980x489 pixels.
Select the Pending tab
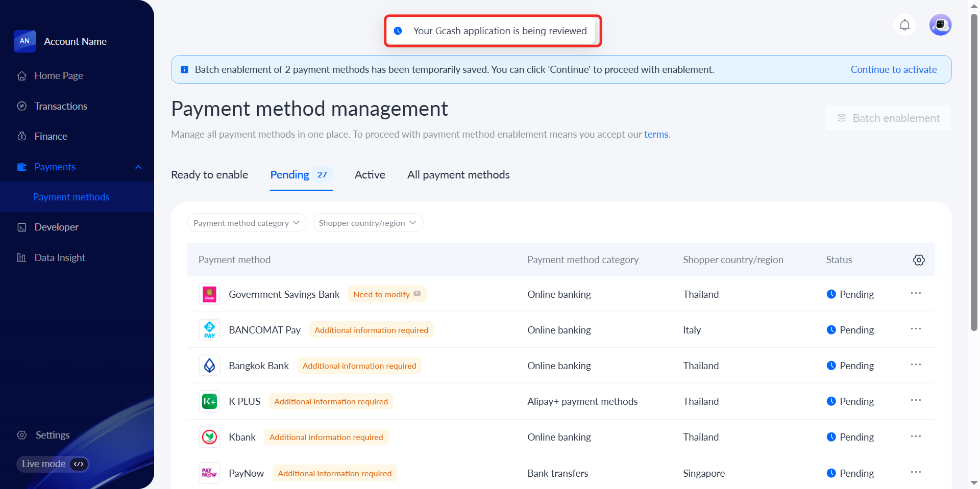click(x=301, y=175)
